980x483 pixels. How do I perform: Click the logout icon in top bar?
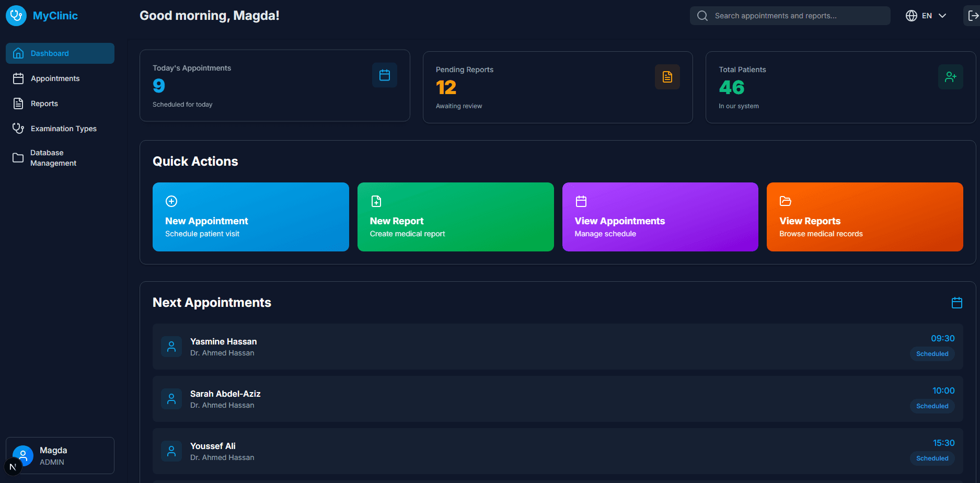pos(972,16)
